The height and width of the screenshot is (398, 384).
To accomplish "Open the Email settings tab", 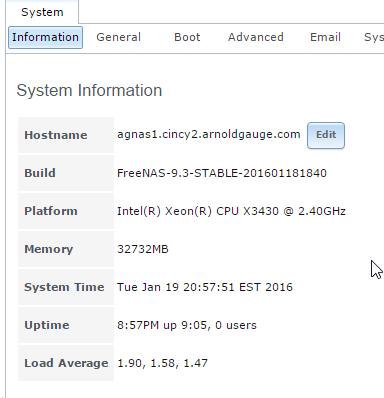I will coord(325,37).
